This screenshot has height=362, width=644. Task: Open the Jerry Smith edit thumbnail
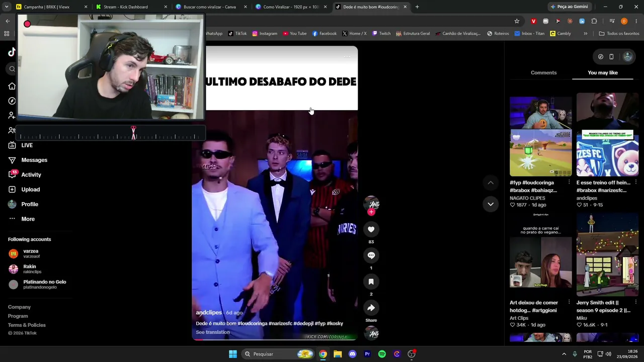pyautogui.click(x=607, y=255)
